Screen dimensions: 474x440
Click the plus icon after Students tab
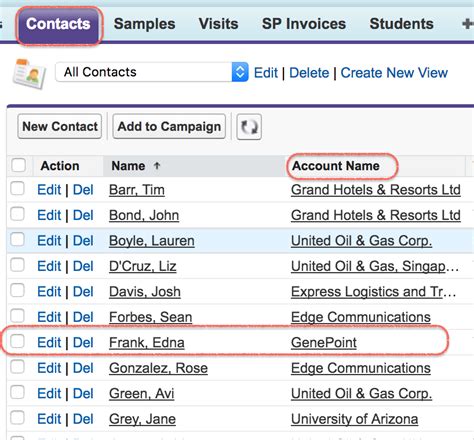point(468,24)
